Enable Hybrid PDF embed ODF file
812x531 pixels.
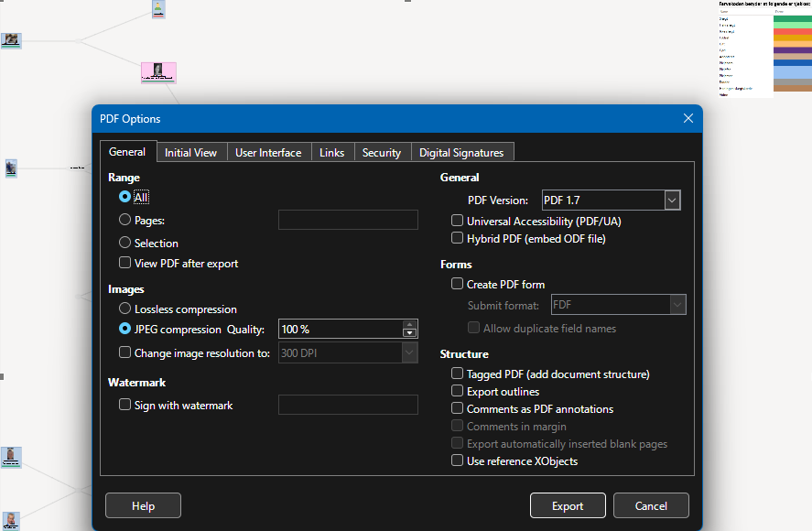click(x=458, y=238)
